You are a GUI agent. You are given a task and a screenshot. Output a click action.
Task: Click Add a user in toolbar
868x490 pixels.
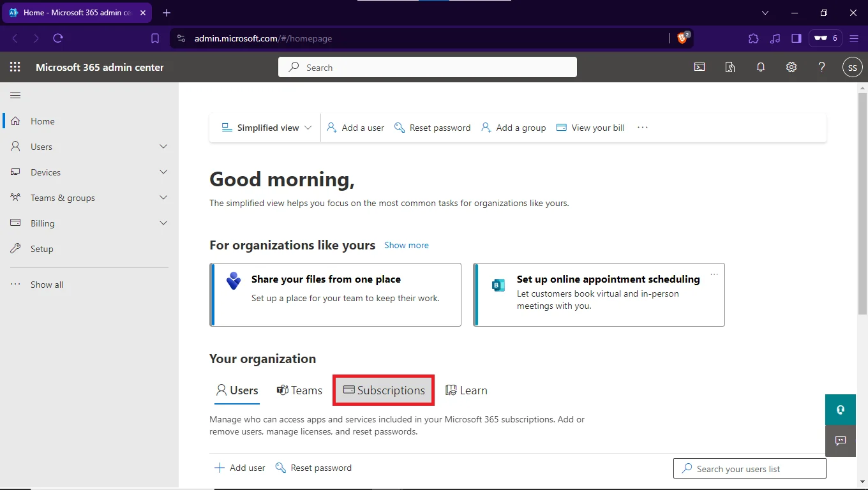pyautogui.click(x=355, y=128)
